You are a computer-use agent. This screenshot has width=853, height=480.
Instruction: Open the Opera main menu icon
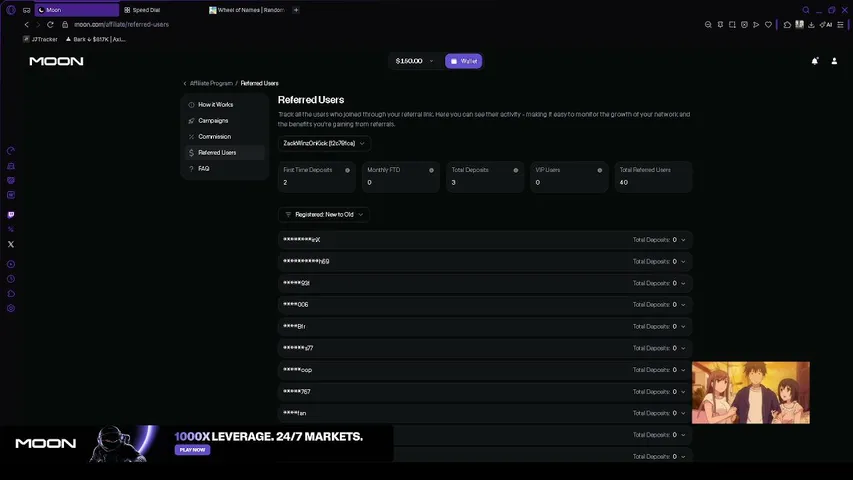(x=11, y=10)
